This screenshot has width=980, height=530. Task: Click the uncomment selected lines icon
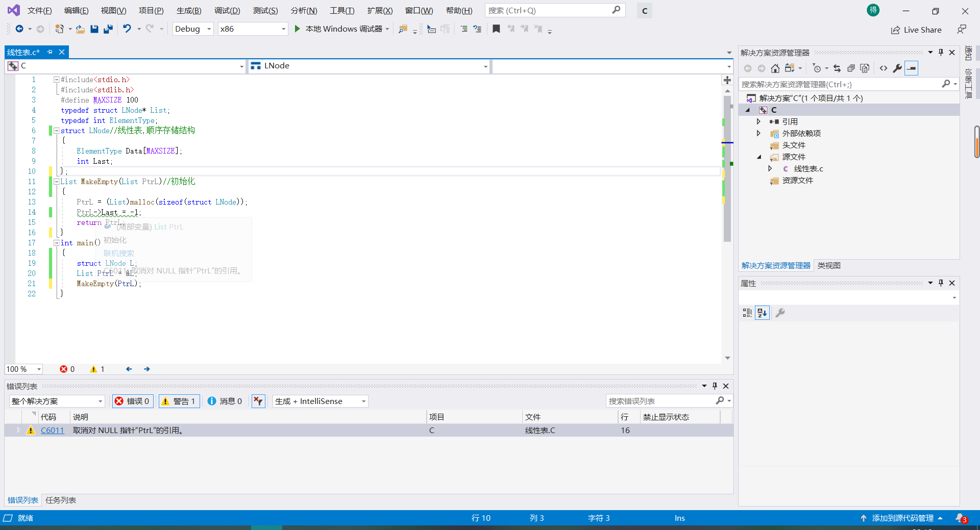pyautogui.click(x=477, y=29)
